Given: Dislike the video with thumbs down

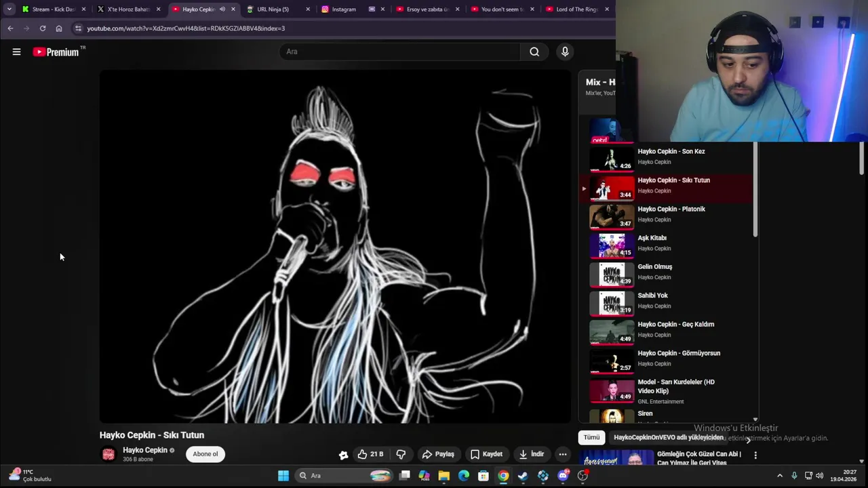Looking at the screenshot, I should tap(401, 454).
